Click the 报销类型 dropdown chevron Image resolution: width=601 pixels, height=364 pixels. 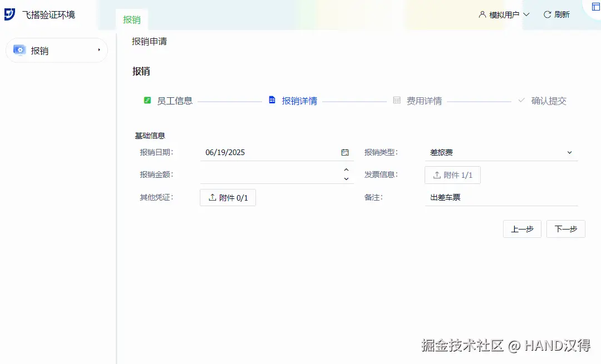click(570, 152)
